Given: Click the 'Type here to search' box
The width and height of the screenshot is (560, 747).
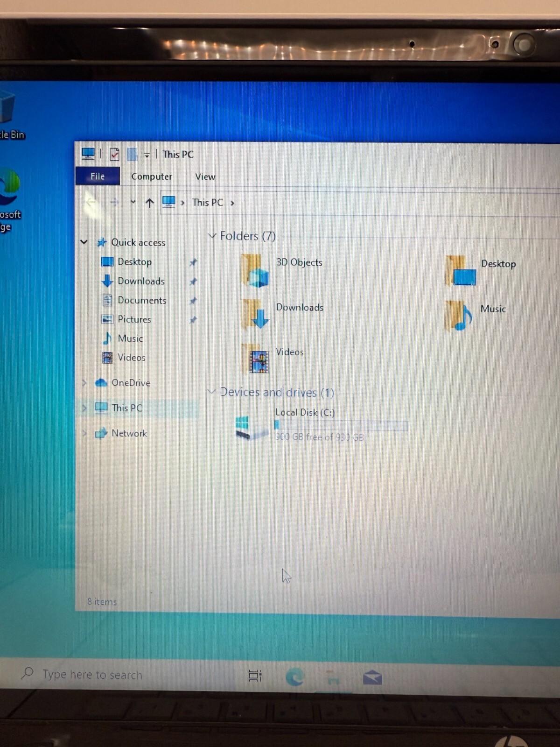Looking at the screenshot, I should pos(92,675).
